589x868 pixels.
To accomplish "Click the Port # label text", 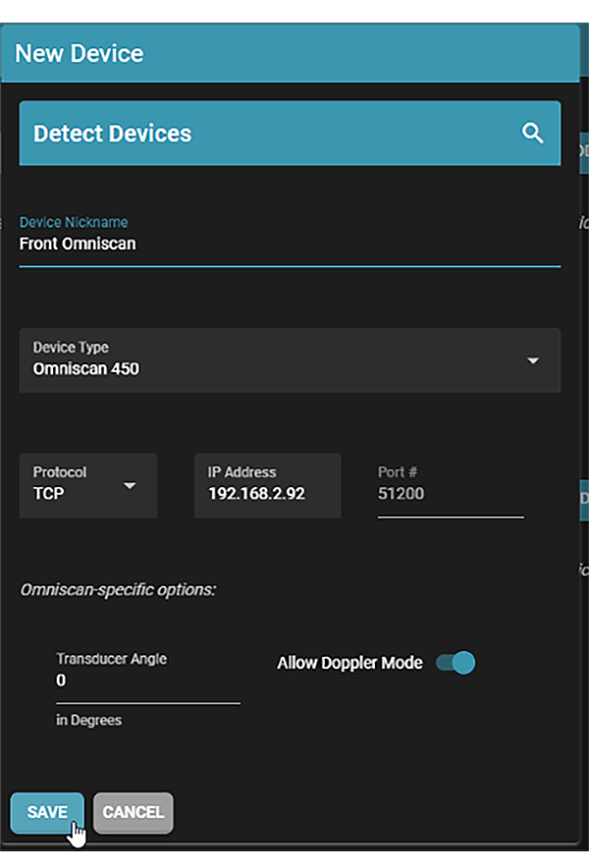I will (x=398, y=472).
